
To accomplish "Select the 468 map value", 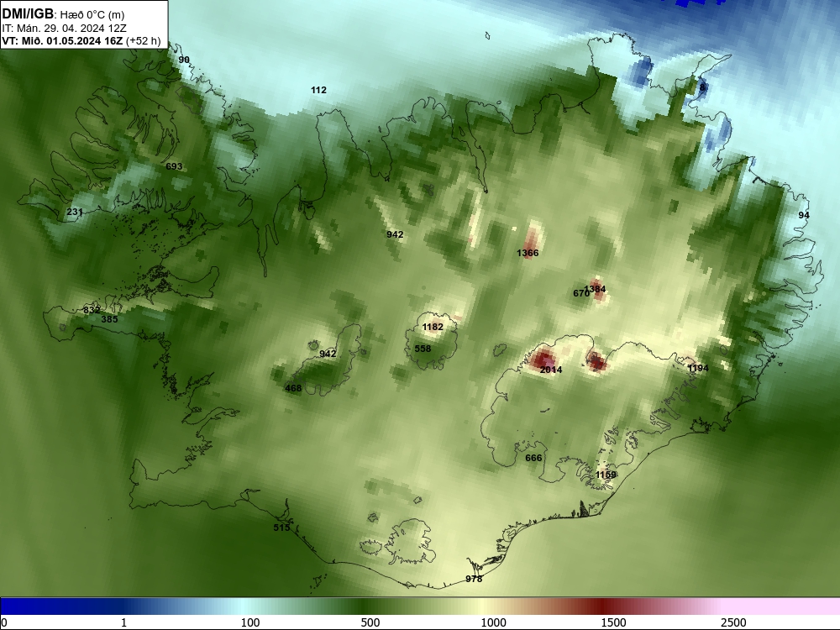I will tap(293, 388).
